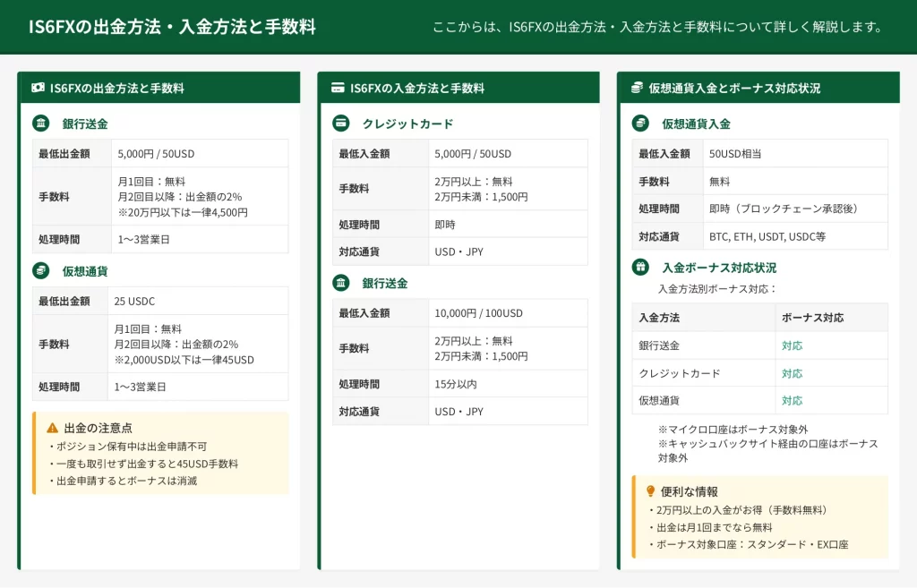Click the BTC, ETH, USDT, USDC等 currency cell
The image size is (917, 588).
pos(767,236)
